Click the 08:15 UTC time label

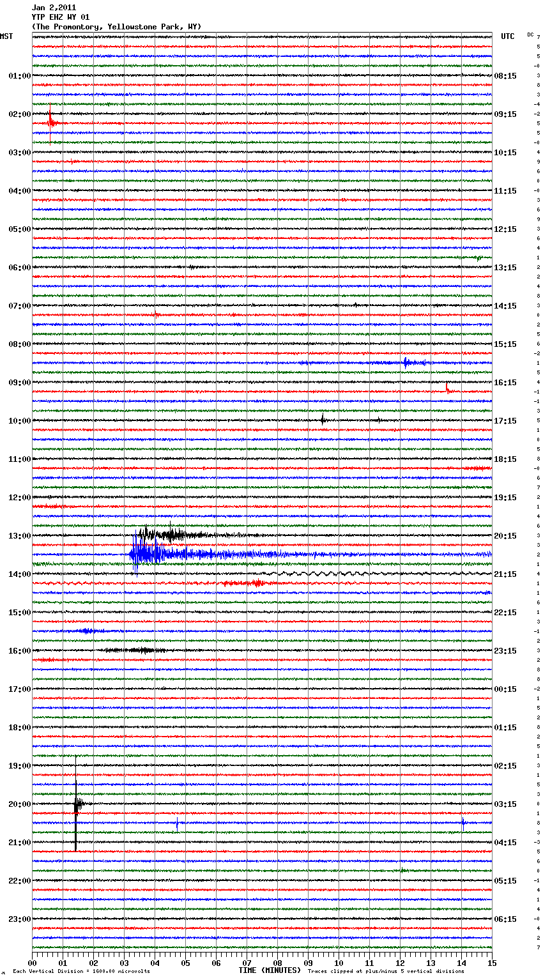tap(505, 76)
